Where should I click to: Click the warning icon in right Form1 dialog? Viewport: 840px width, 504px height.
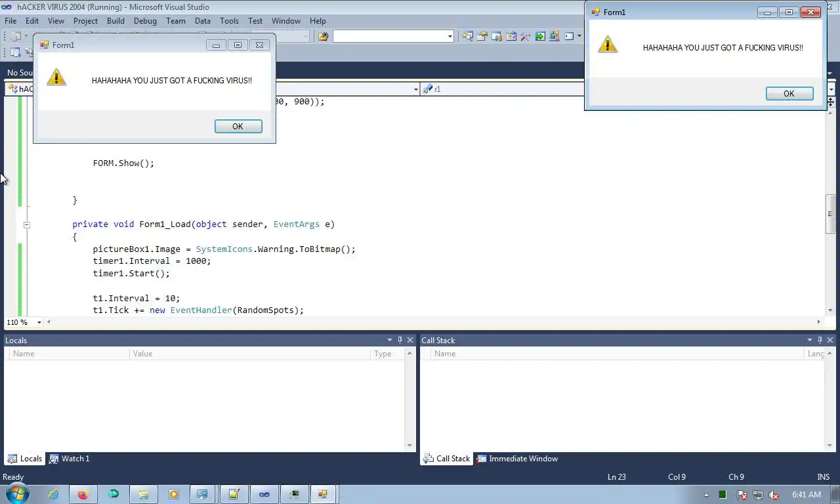(x=608, y=44)
